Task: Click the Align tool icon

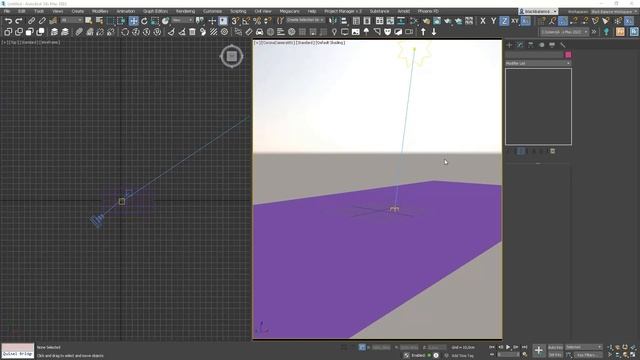Action: pos(343,21)
